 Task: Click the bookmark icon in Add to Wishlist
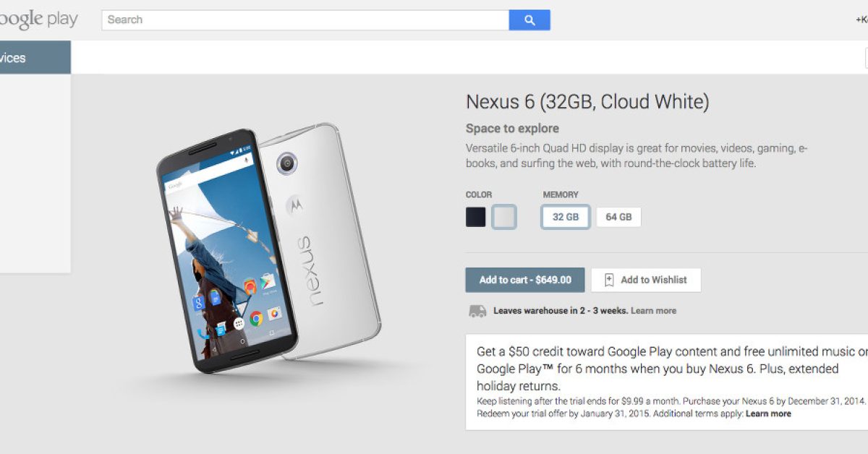pos(609,280)
